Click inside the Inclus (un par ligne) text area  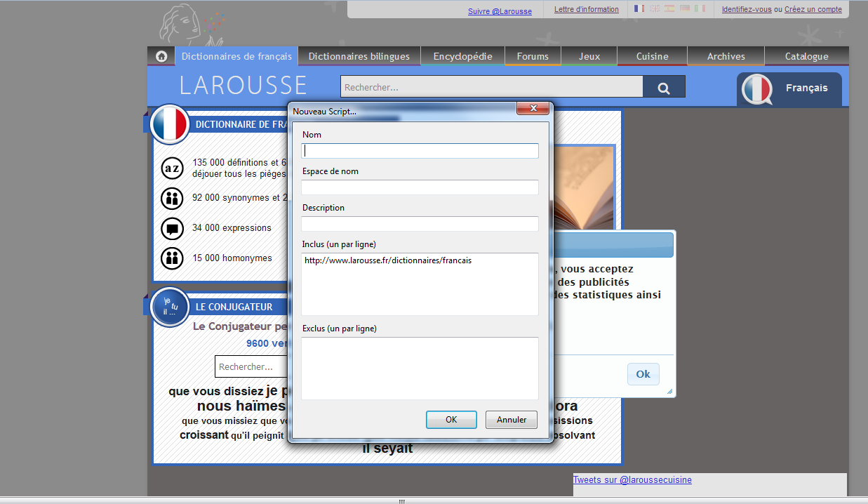420,284
